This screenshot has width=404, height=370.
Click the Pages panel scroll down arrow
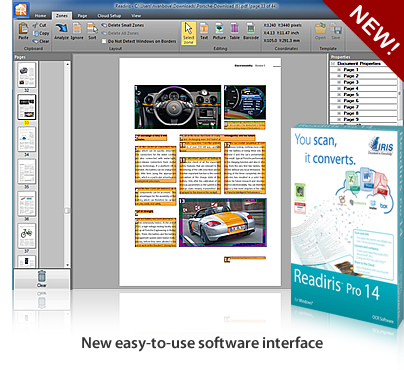[67, 265]
